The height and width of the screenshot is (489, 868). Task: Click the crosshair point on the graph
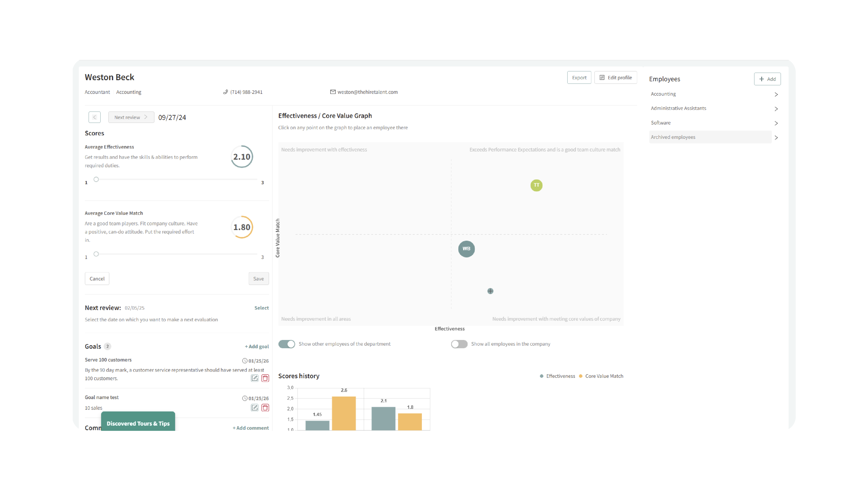[490, 291]
